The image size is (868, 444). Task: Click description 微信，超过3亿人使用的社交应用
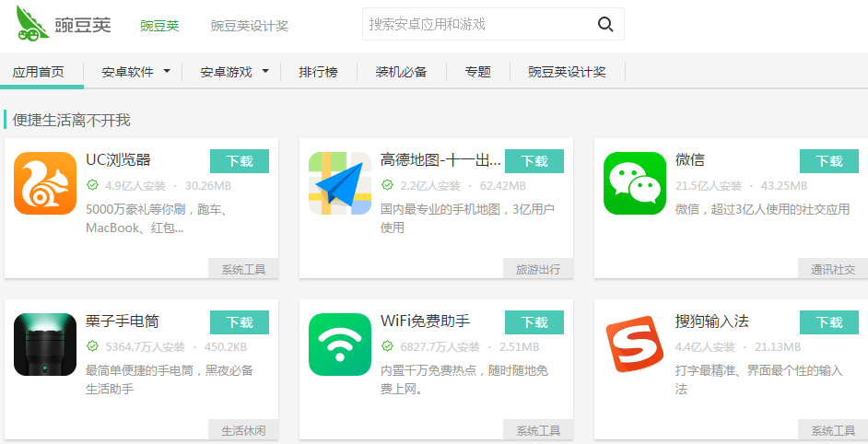tap(762, 209)
